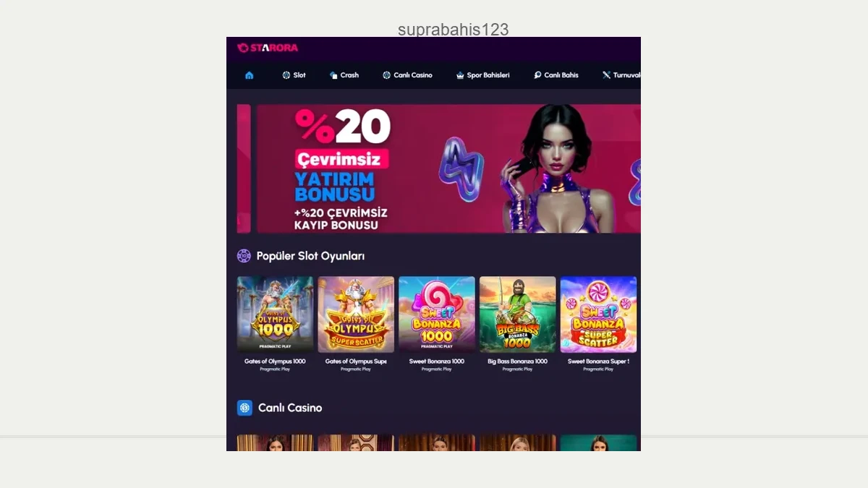Go to the home icon in navigation bar
This screenshot has height=488, width=868.
(250, 75)
